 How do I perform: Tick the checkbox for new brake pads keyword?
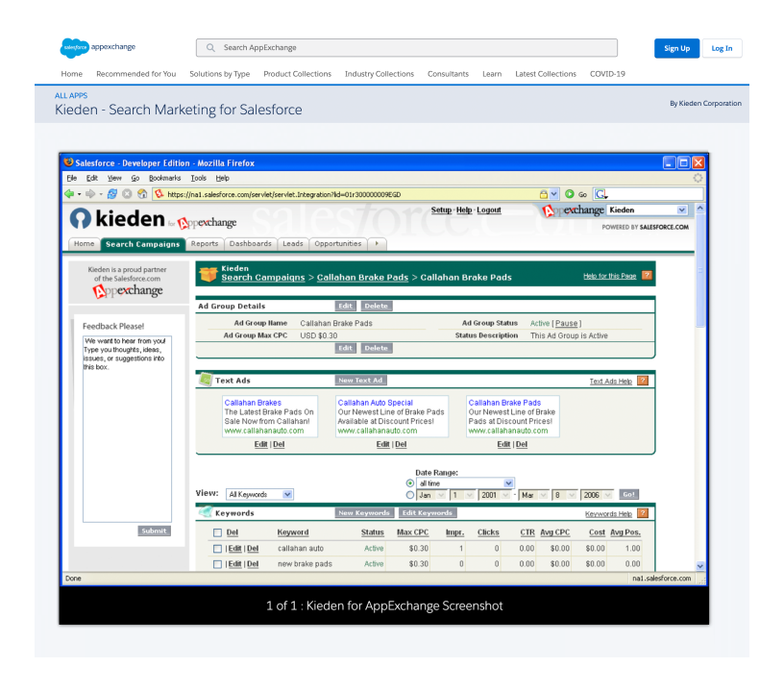(217, 564)
